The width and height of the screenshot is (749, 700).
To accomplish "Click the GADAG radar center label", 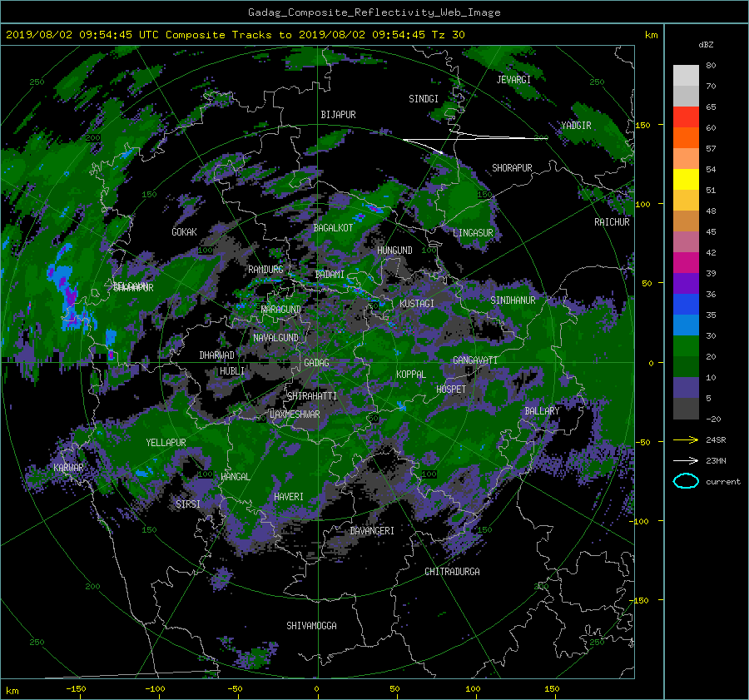I will pos(316,363).
